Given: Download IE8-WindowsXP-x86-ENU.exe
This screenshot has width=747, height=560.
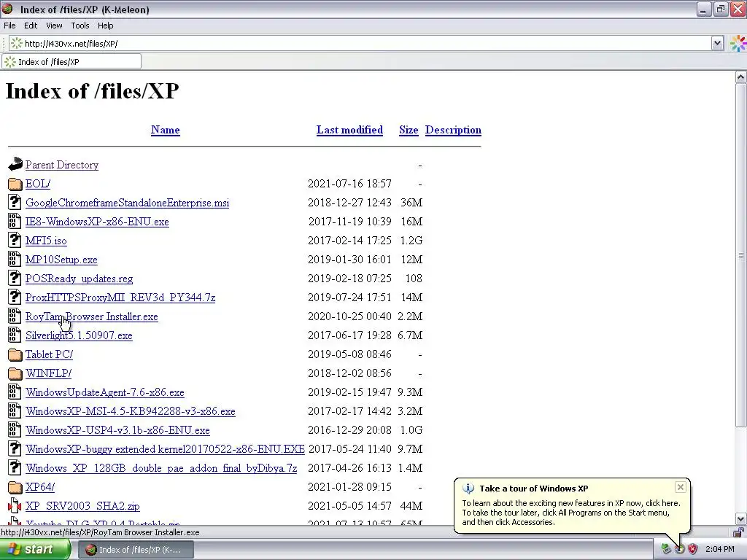Looking at the screenshot, I should coord(97,222).
